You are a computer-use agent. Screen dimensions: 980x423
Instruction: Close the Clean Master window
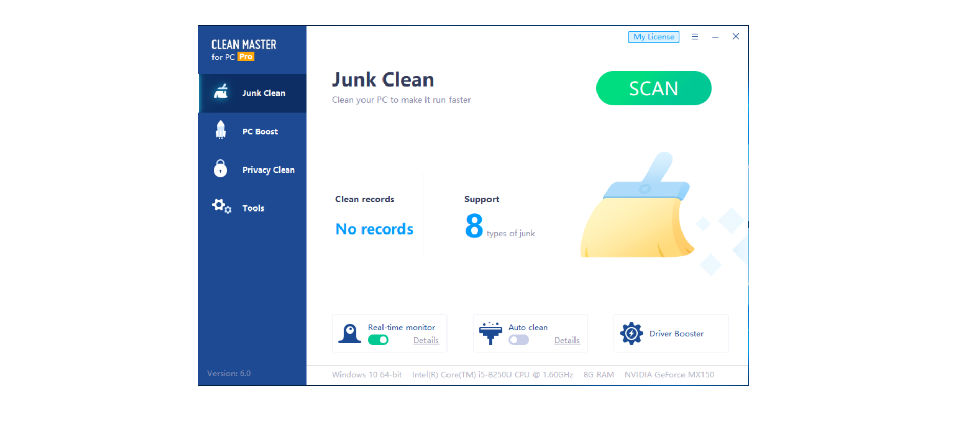pos(736,36)
